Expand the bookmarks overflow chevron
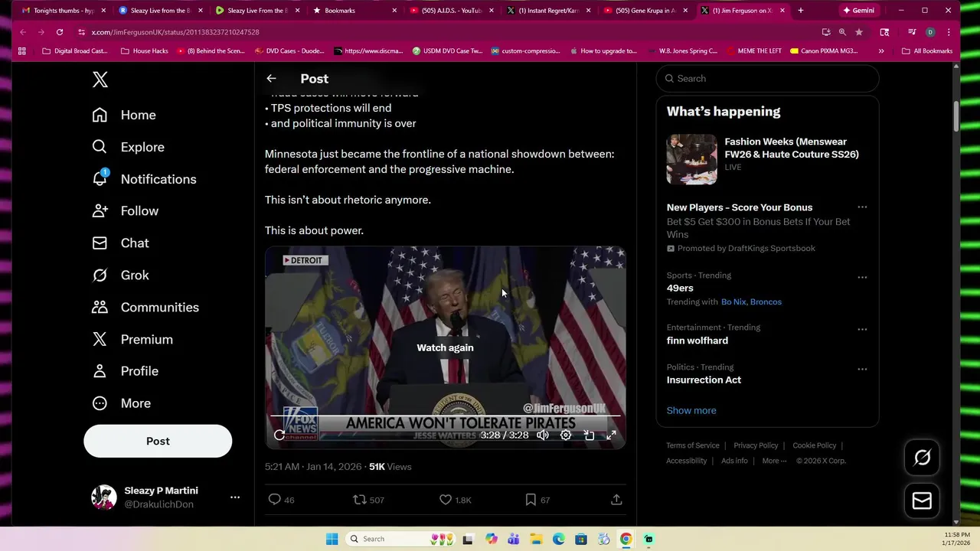 pyautogui.click(x=881, y=51)
